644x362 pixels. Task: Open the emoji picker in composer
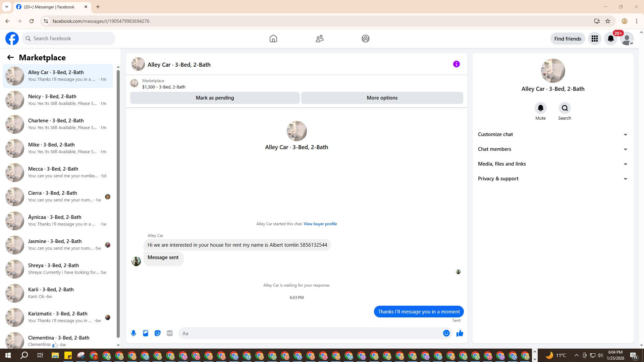[x=446, y=333]
